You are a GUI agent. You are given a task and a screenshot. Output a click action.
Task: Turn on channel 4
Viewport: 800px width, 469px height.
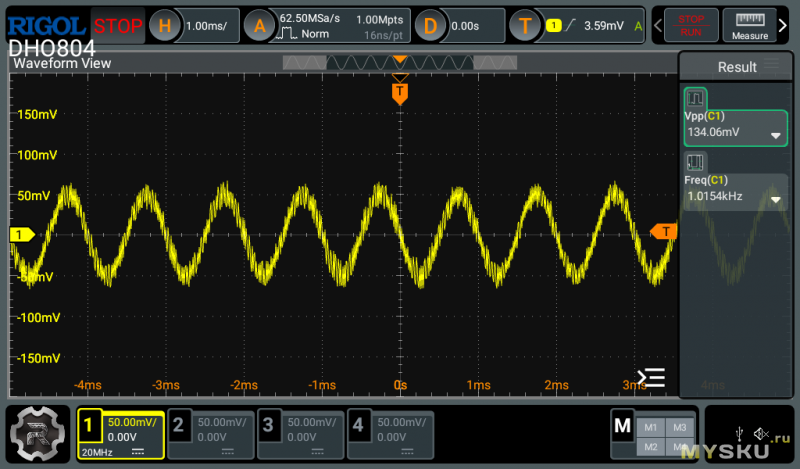click(x=390, y=433)
